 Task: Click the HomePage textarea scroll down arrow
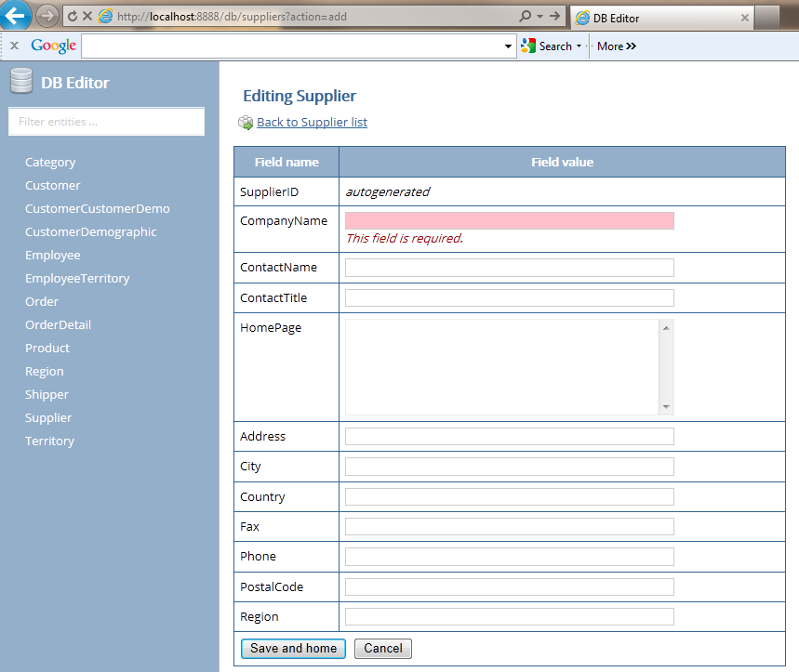[666, 407]
